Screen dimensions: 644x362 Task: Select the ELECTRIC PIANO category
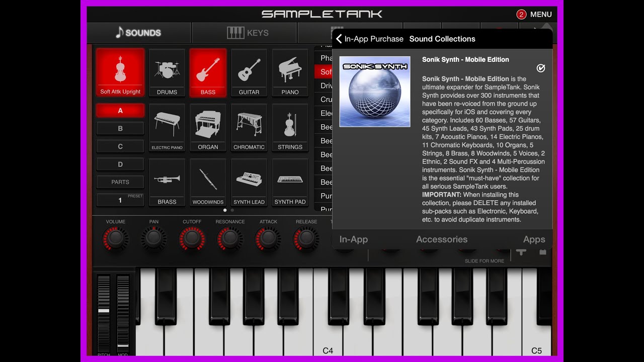point(167,128)
